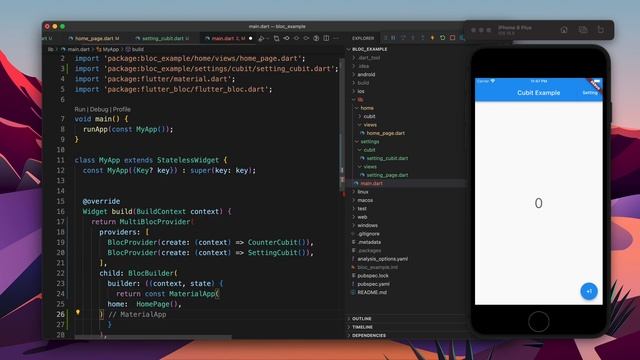Click the EXPLORER panel header label
This screenshot has height=360, width=640.
363,38
